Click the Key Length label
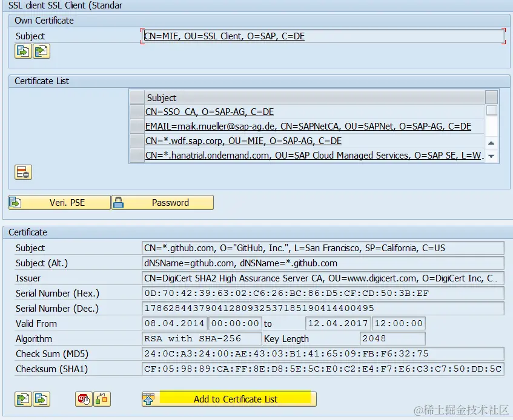The height and width of the screenshot is (420, 513). (286, 339)
